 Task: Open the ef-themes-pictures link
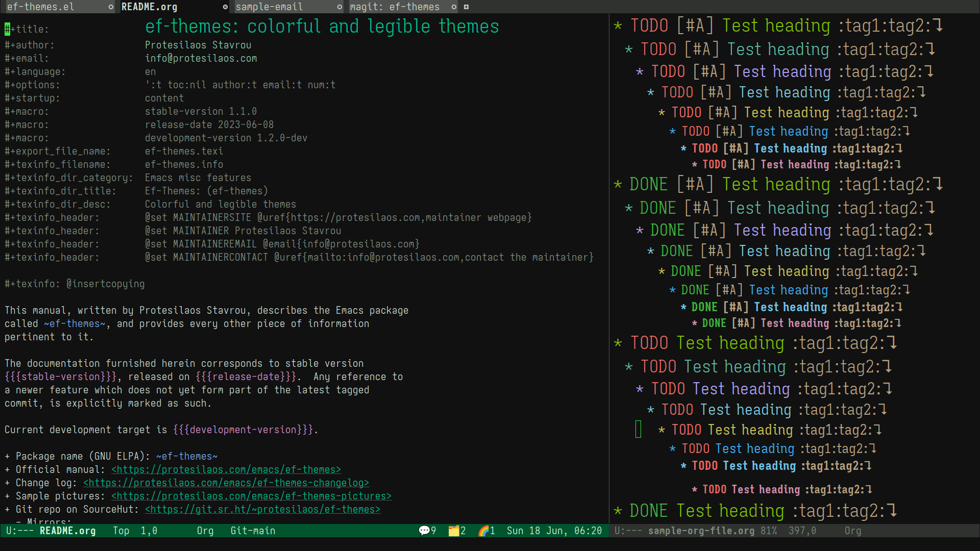252,496
